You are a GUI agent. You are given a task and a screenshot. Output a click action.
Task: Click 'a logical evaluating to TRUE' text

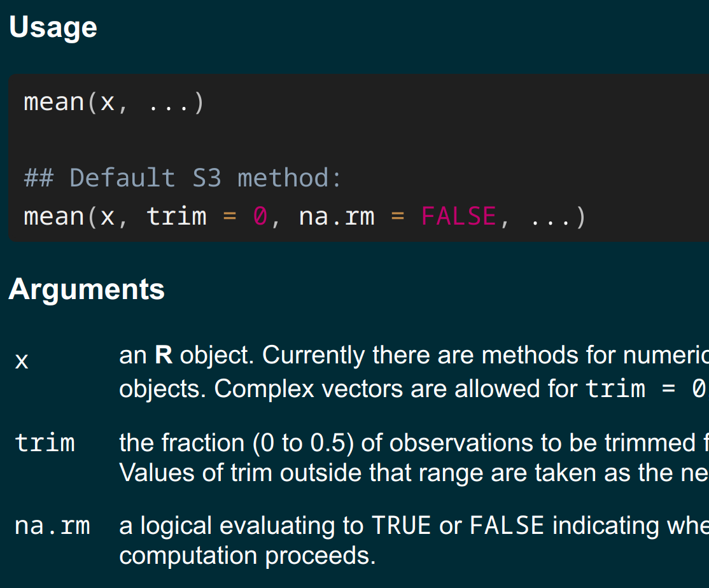[275, 526]
